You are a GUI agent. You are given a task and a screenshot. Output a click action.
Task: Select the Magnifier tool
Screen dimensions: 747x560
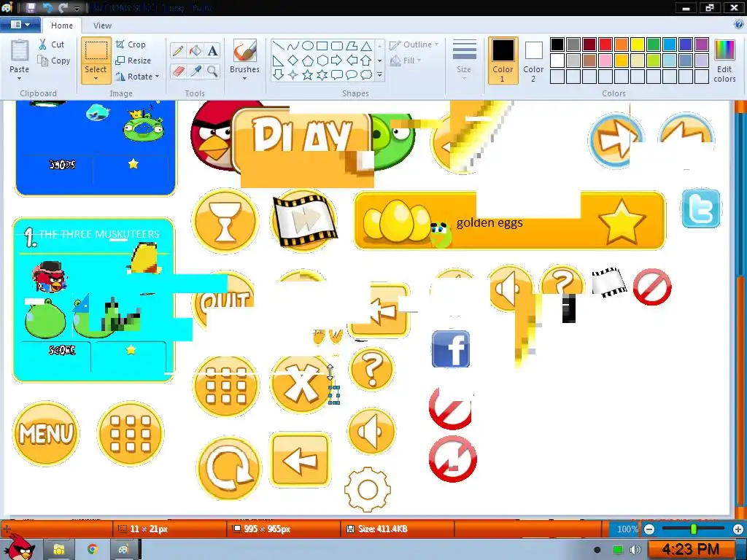pos(212,71)
